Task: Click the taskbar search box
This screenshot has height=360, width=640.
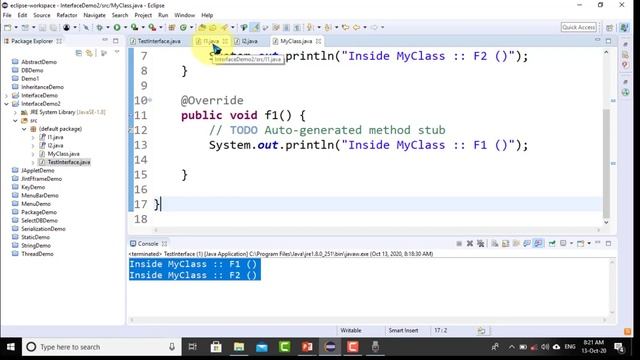Action: click(102, 347)
